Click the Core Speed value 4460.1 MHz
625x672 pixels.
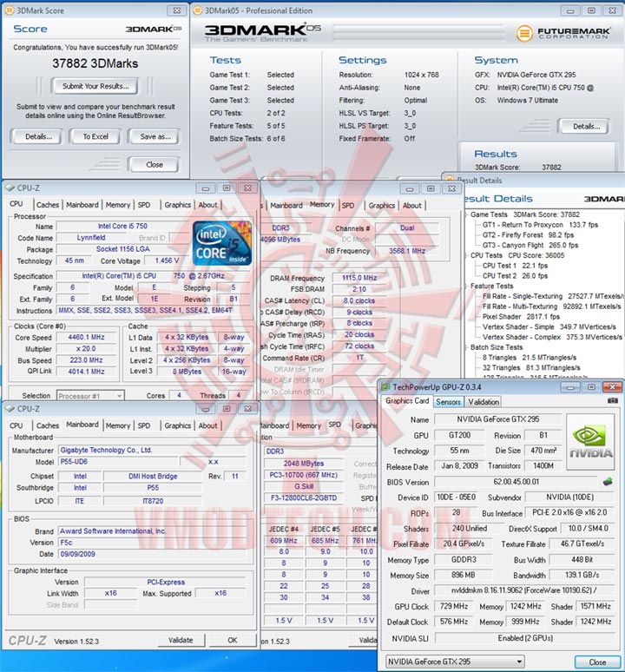(86, 337)
